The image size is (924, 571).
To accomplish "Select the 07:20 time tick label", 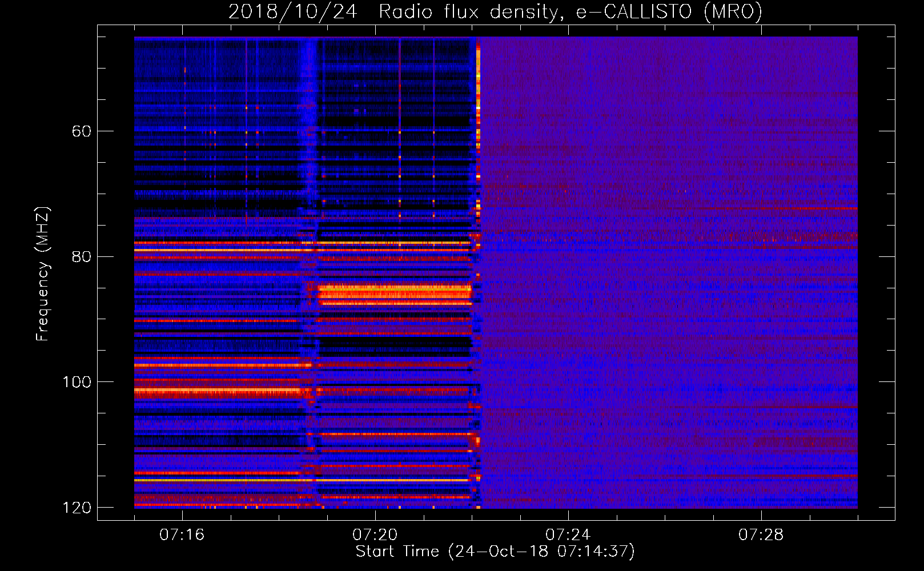I will (x=375, y=534).
